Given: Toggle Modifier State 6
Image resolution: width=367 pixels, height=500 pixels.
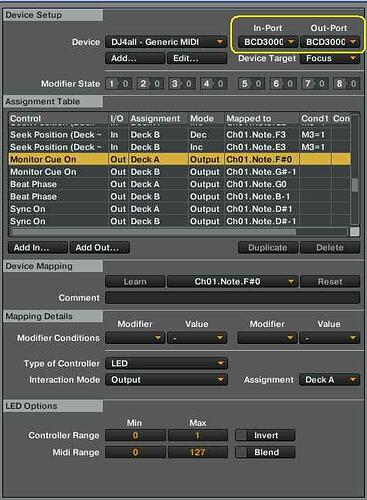Looking at the screenshot, I should 283,84.
